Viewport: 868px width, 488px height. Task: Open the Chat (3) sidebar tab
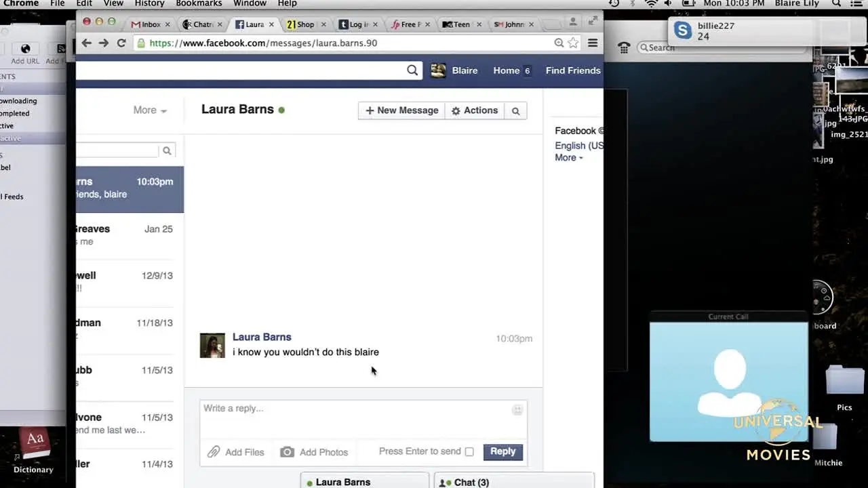[x=514, y=481]
